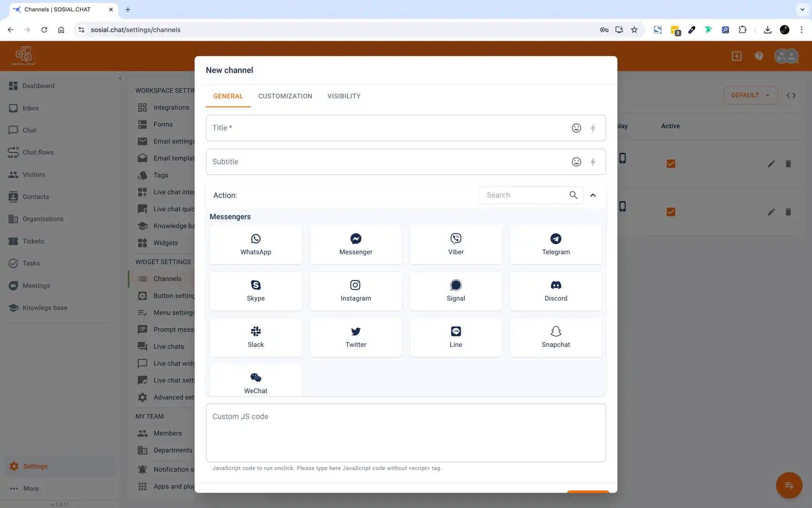
Task: Select the WhatsApp messenger action
Action: [256, 245]
